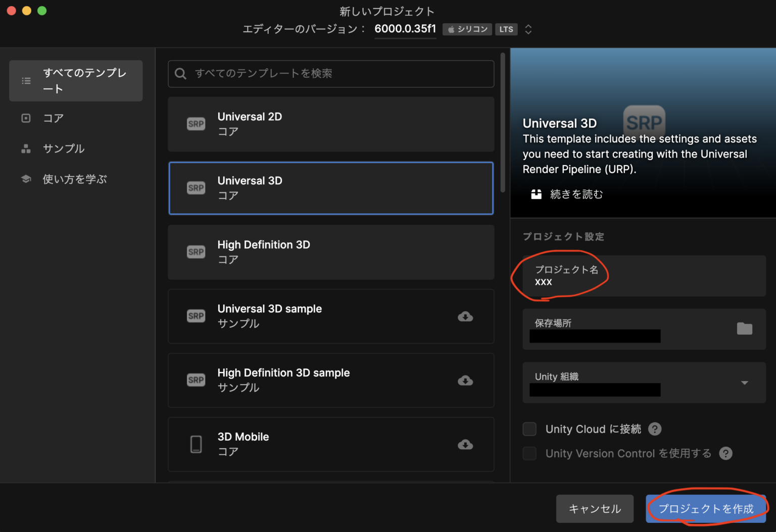The image size is (776, 532).
Task: Click the help icon next to Unity Cloud に接続
Action: (655, 429)
